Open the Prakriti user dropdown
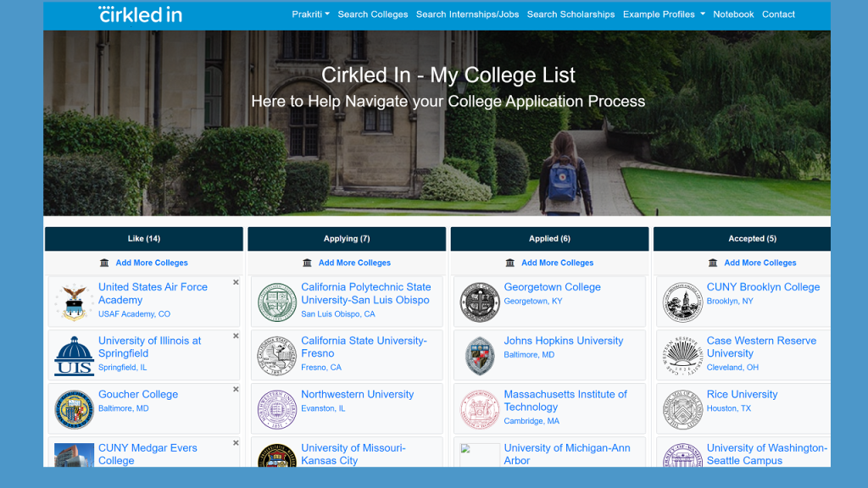Screen dimensions: 868x488 click(x=310, y=14)
